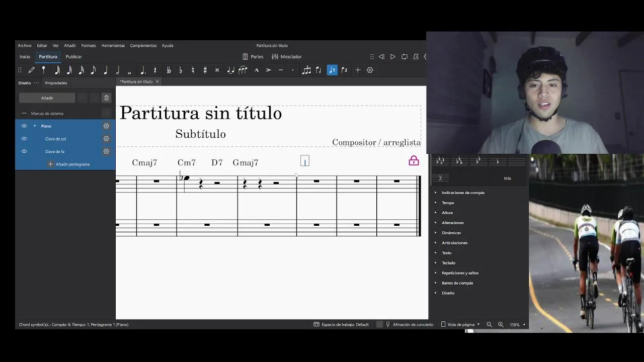Image resolution: width=644 pixels, height=362 pixels.
Task: Expand the Texto palette
Action: [x=436, y=253]
